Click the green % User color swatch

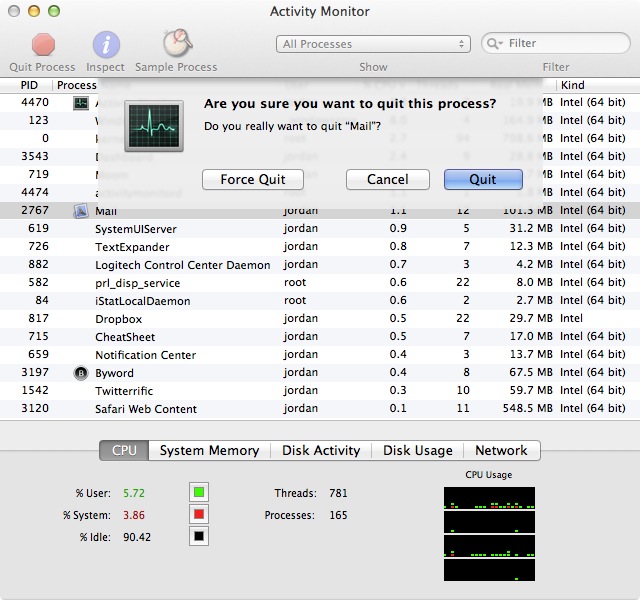199,492
